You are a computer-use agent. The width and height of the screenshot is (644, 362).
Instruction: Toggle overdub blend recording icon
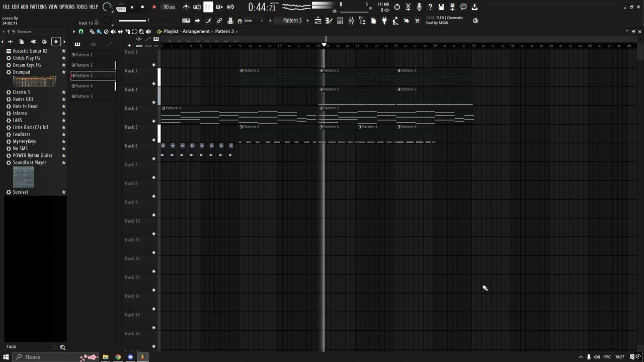pos(219,7)
